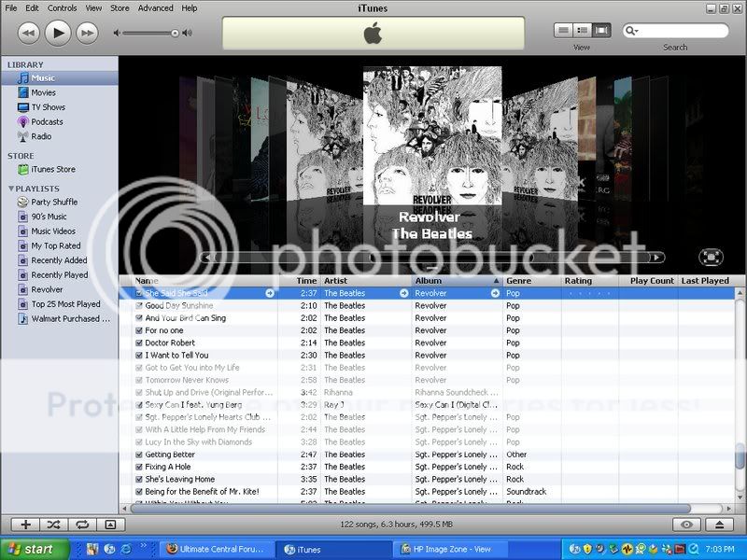Sort songs by the Time column header
The height and width of the screenshot is (560, 747).
pyautogui.click(x=300, y=281)
